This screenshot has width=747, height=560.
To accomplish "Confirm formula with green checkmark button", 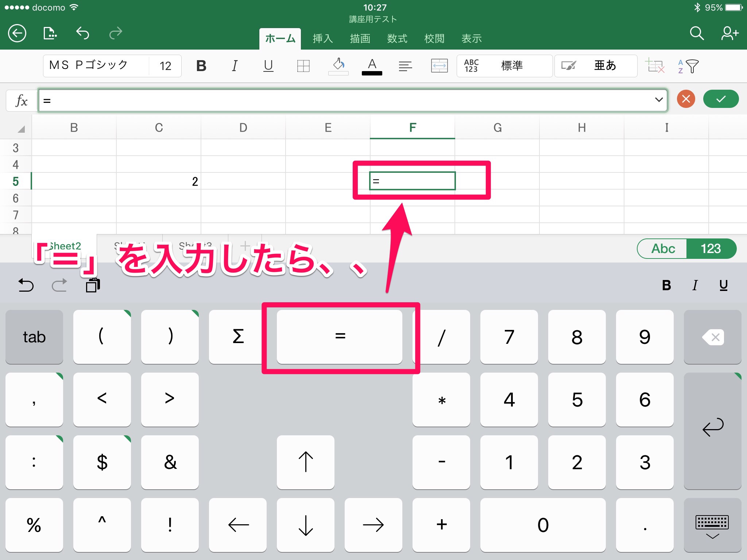I will [721, 99].
